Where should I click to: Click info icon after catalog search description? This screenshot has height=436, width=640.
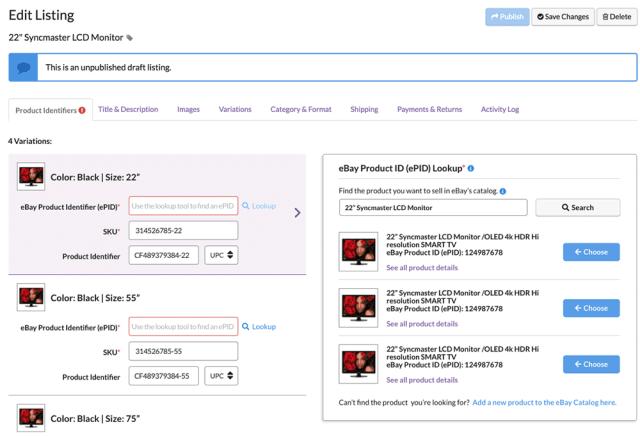503,190
